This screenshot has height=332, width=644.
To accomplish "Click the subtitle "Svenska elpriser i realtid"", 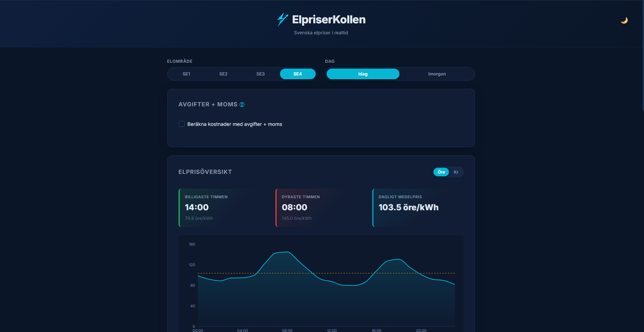I will (x=321, y=33).
